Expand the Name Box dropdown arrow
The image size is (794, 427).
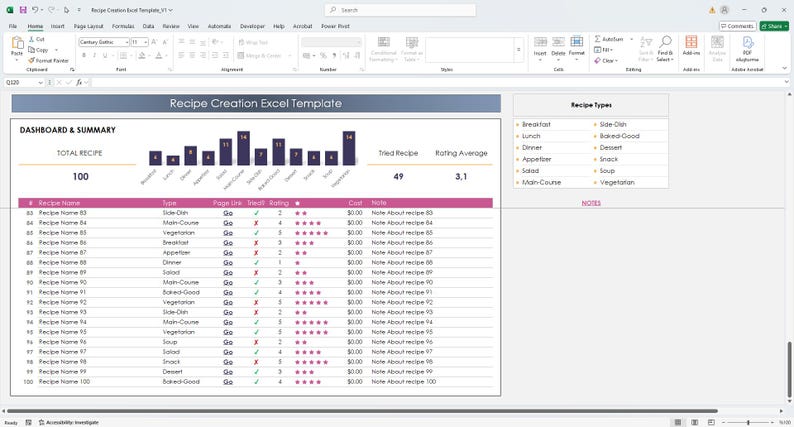41,82
